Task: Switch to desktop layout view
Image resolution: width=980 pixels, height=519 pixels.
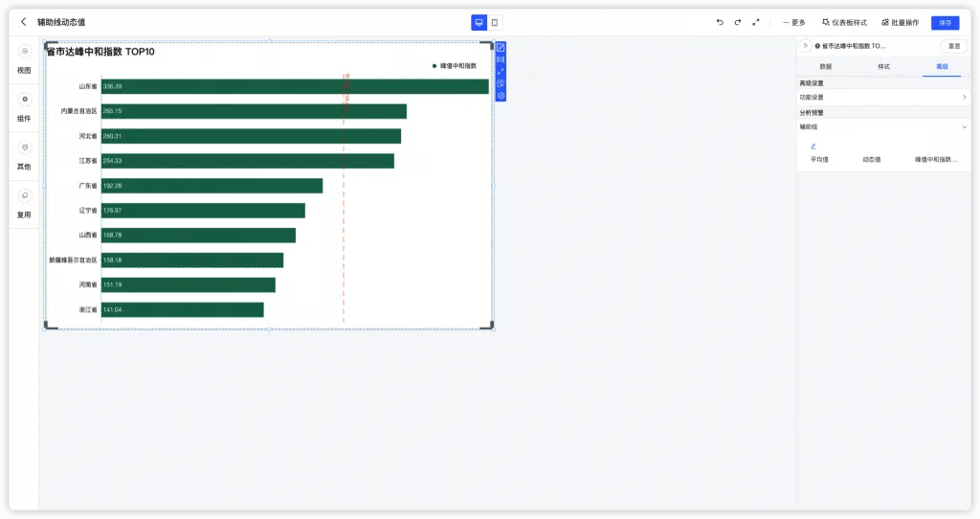Action: (479, 23)
